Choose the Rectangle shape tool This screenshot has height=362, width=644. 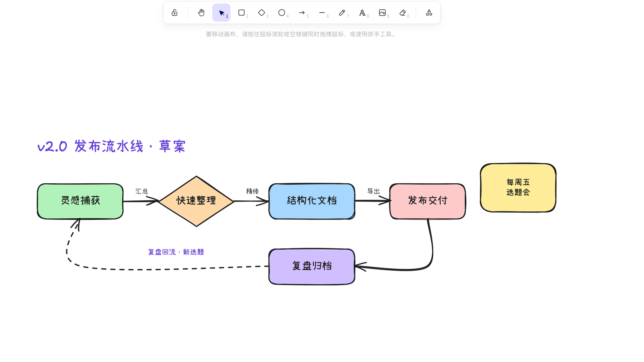pos(241,13)
